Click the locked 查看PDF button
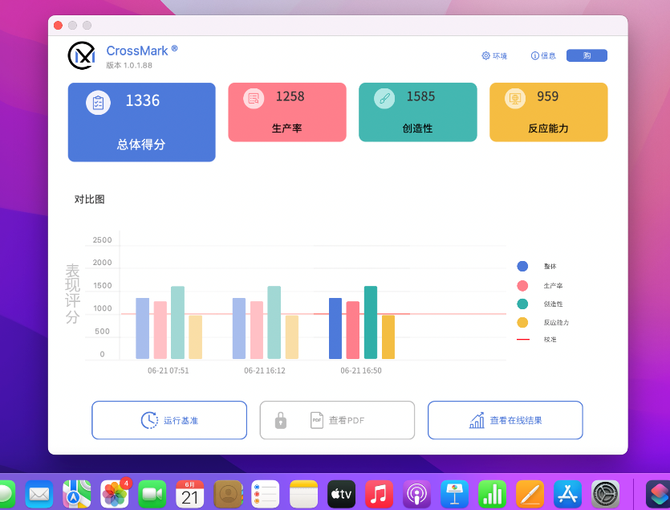The image size is (670, 510). 337,420
